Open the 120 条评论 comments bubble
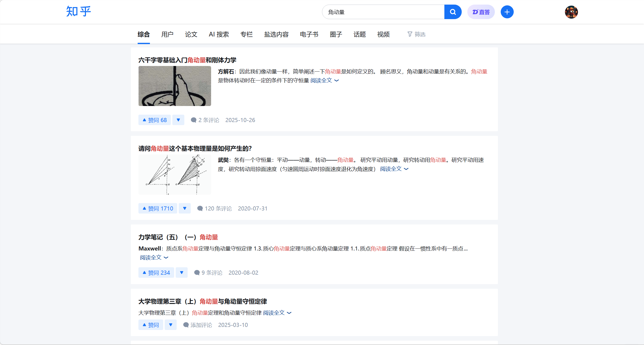 215,208
